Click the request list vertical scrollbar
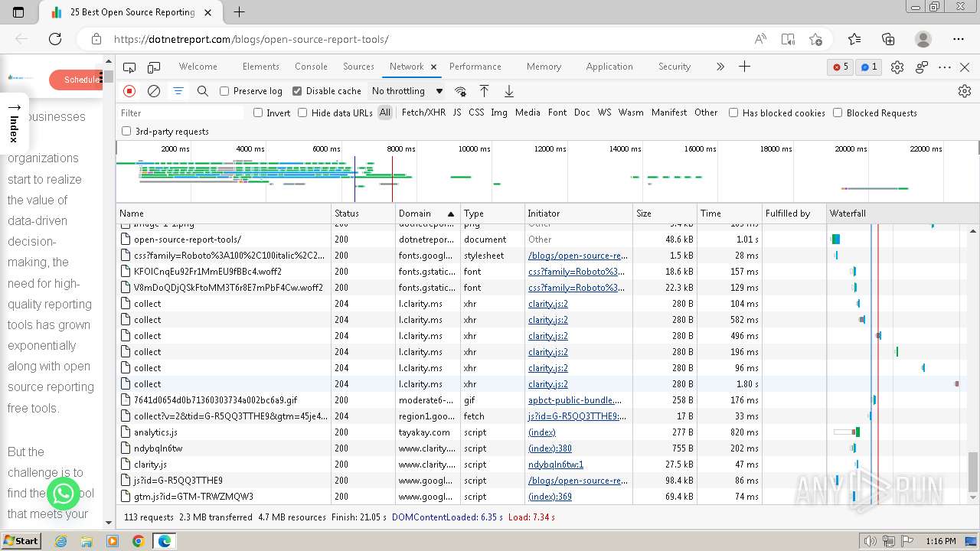This screenshot has width=980, height=551. pos(973,471)
